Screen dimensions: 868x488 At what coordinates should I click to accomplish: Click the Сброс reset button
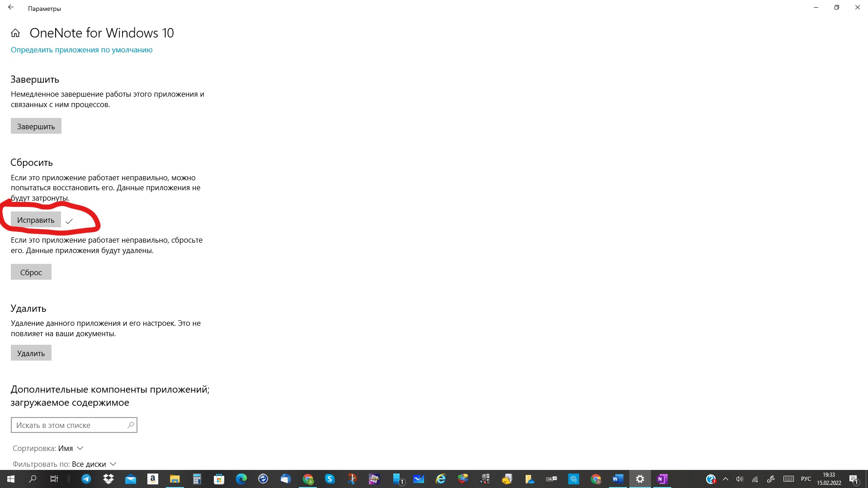click(31, 272)
